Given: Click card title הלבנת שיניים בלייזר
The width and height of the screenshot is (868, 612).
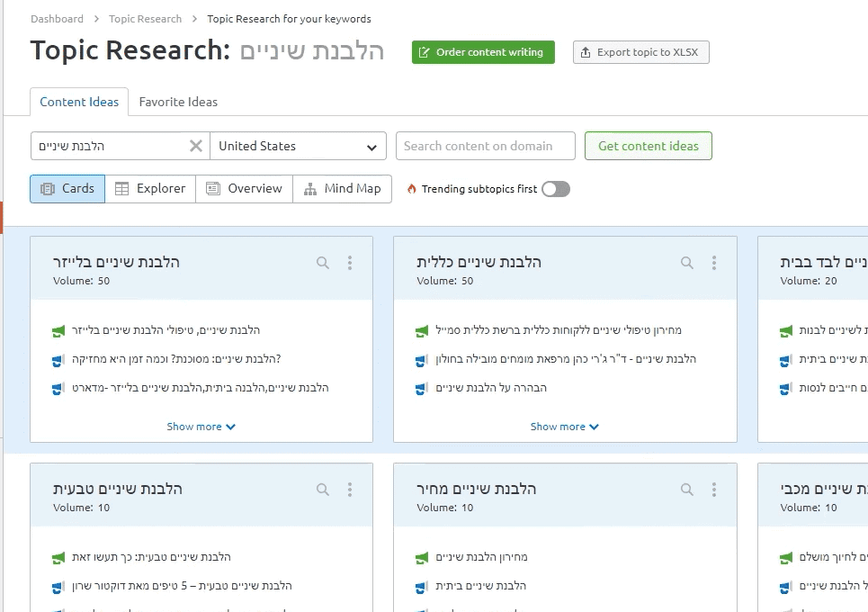Looking at the screenshot, I should point(116,262).
